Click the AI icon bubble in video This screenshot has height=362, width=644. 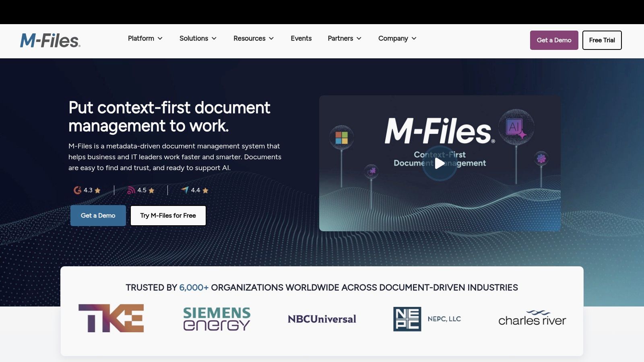516,128
